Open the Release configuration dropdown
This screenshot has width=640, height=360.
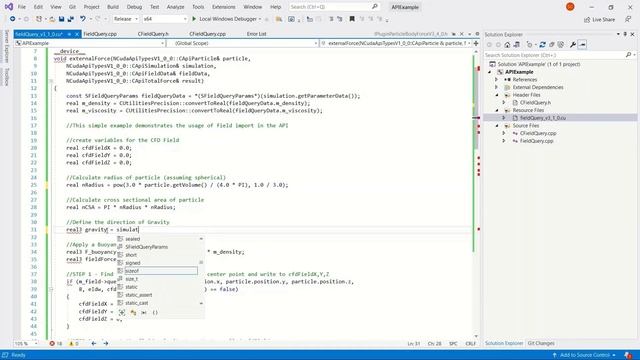[126, 19]
